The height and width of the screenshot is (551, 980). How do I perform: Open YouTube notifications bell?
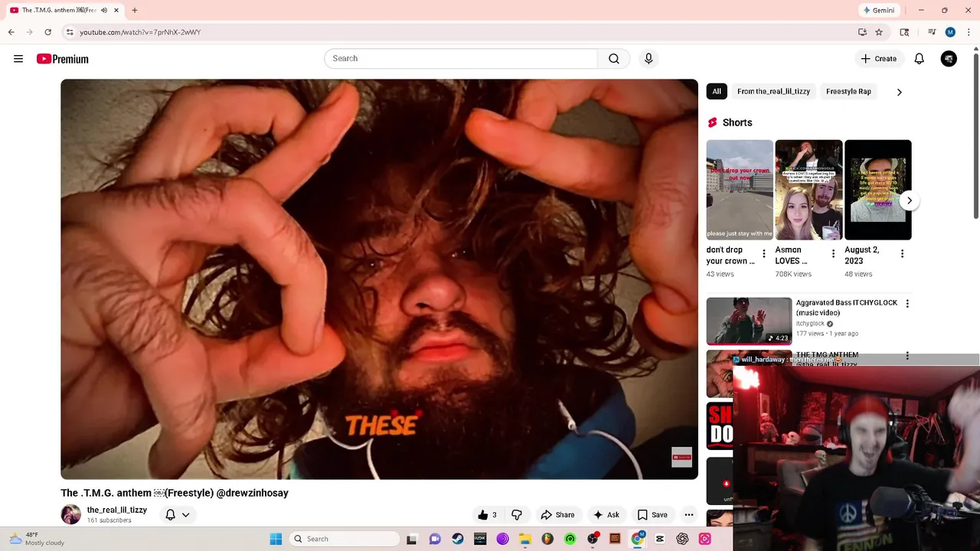click(920, 59)
